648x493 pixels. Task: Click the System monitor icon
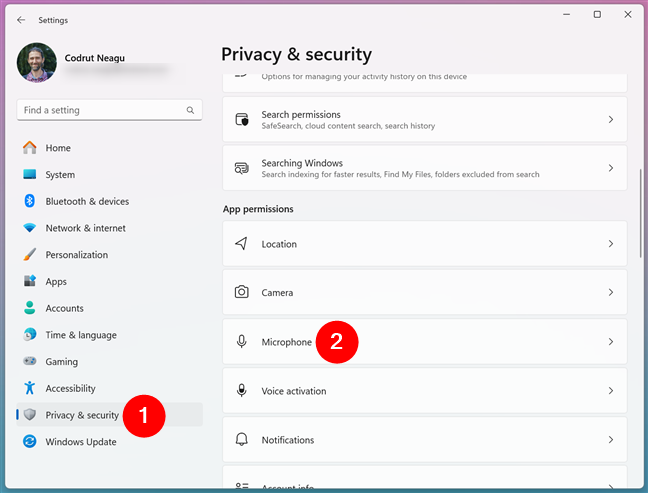(x=29, y=174)
